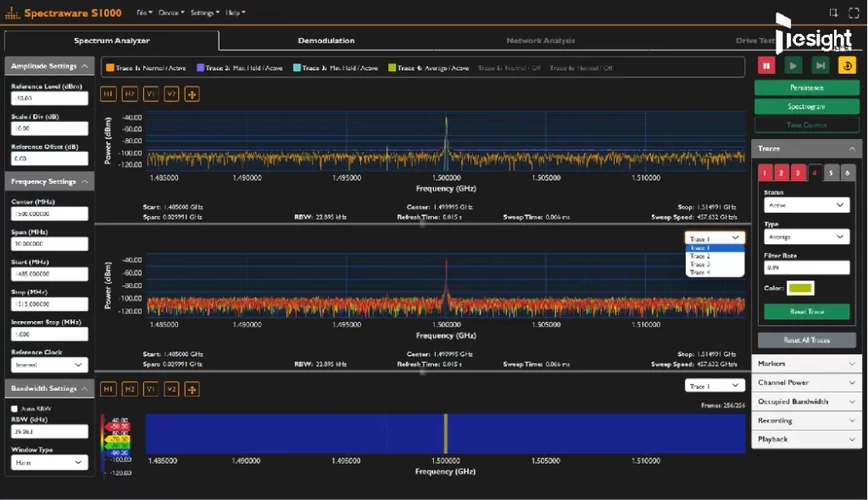Toggle the H1 marker above the spectrogram
The width and height of the screenshot is (868, 500).
[108, 389]
